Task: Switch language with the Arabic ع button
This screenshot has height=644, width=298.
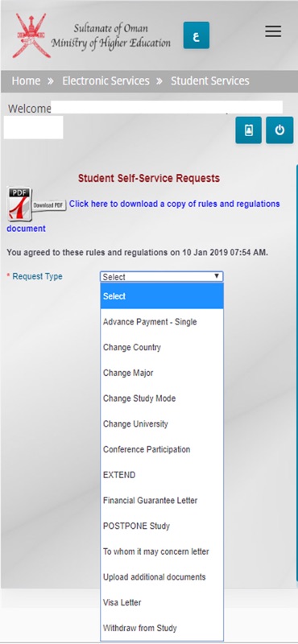Action: click(196, 35)
